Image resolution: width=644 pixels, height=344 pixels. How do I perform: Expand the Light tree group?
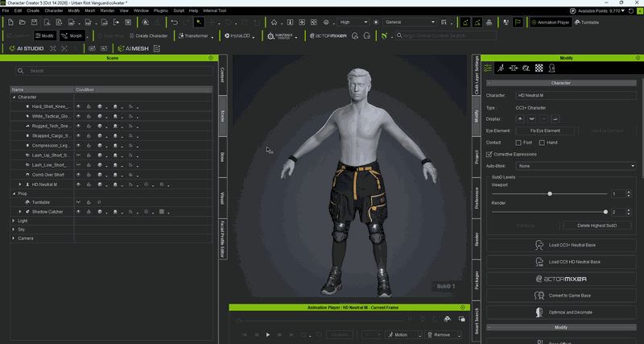point(14,221)
